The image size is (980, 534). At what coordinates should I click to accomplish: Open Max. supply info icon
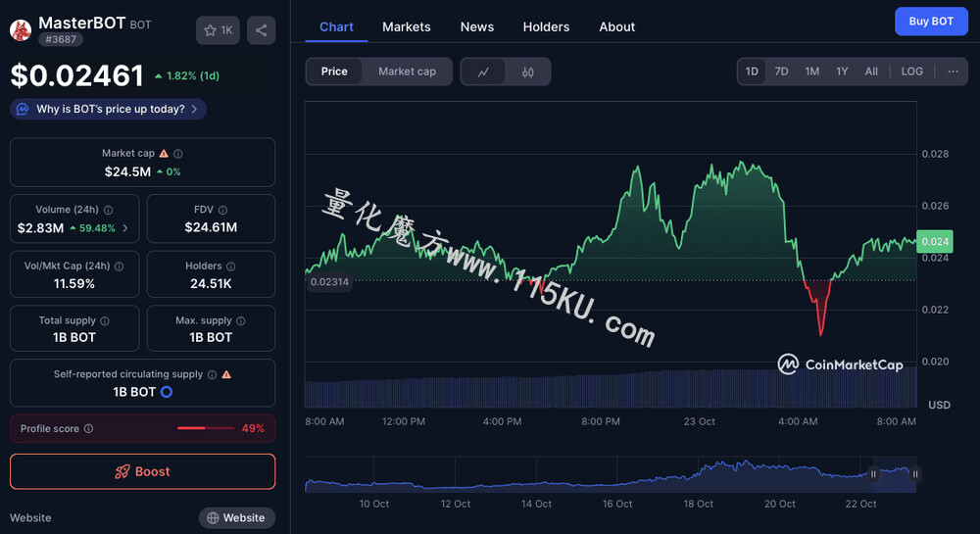[x=241, y=321]
